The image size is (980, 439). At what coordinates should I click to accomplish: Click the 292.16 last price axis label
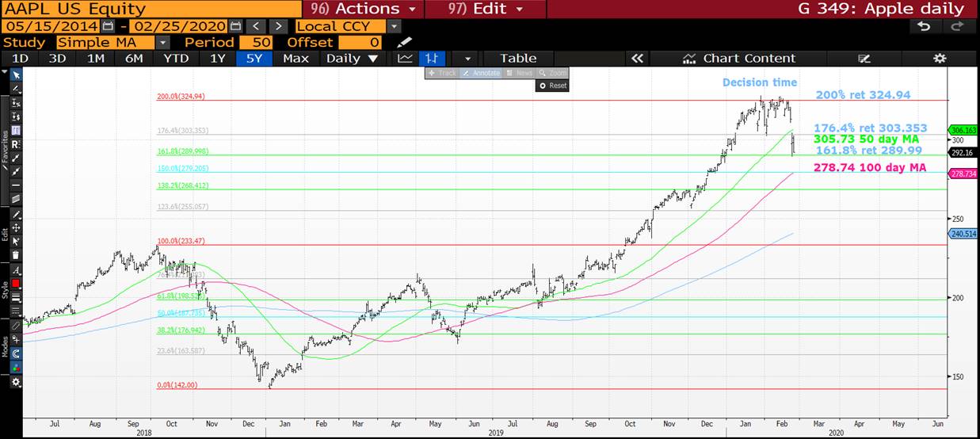(x=963, y=154)
